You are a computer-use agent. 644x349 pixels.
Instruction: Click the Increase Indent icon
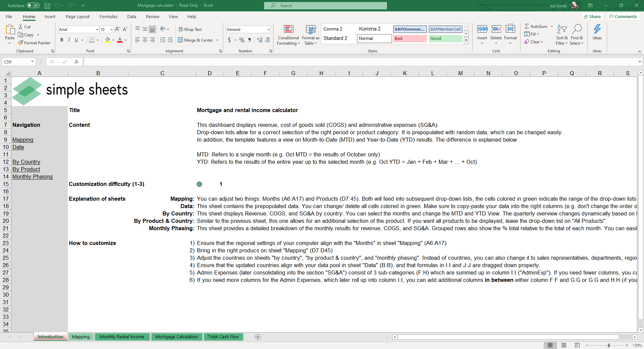pyautogui.click(x=170, y=40)
